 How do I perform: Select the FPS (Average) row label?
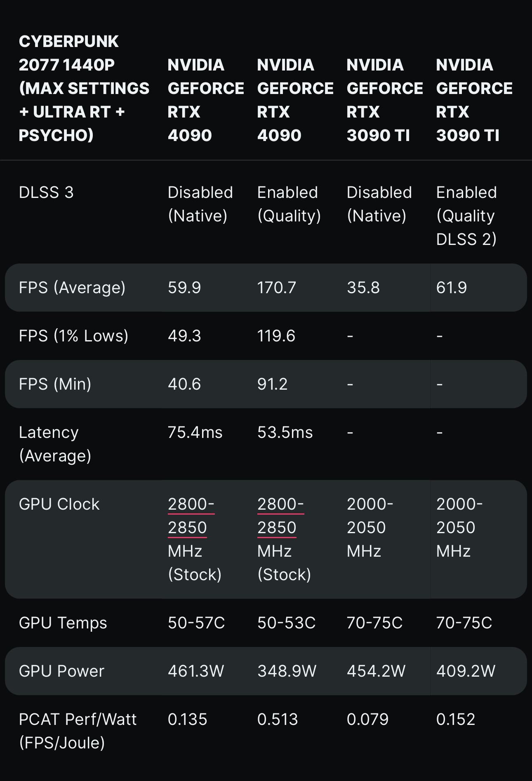coord(72,287)
